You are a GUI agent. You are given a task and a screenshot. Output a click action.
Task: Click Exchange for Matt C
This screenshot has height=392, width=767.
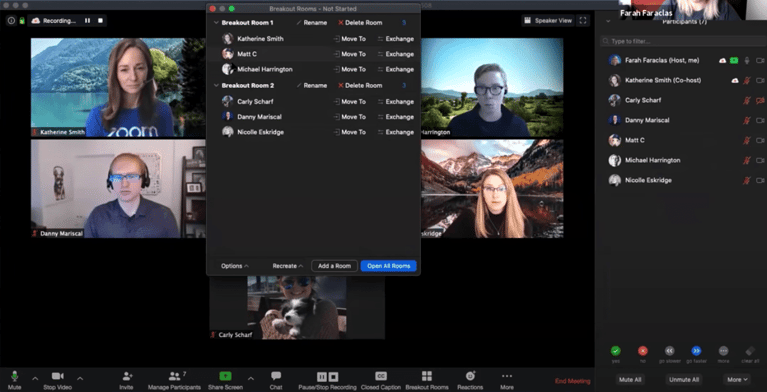395,54
